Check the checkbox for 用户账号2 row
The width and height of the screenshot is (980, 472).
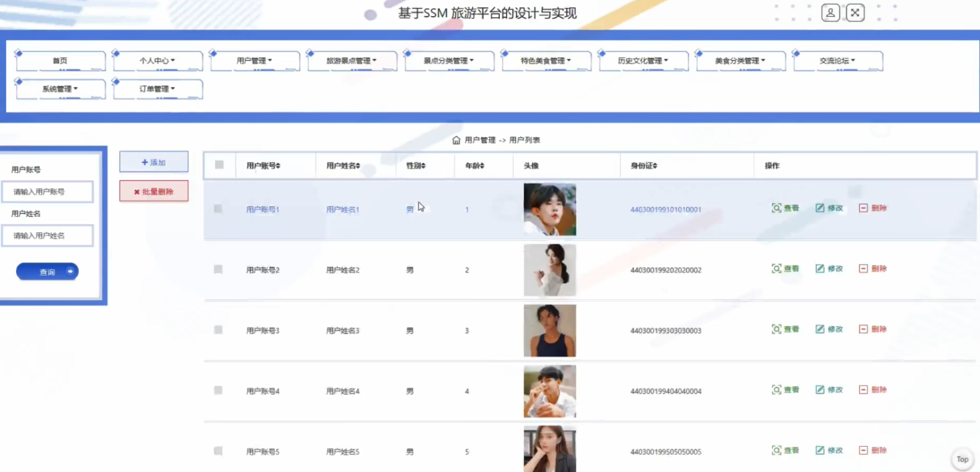[x=218, y=269]
